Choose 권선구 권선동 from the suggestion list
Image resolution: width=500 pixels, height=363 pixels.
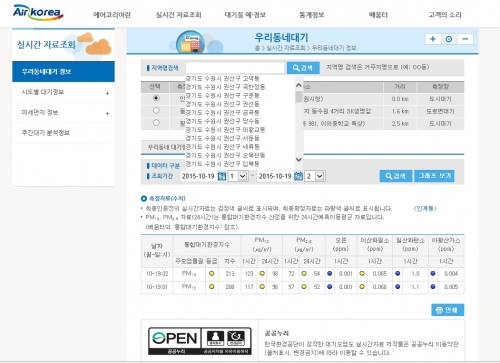click(222, 104)
